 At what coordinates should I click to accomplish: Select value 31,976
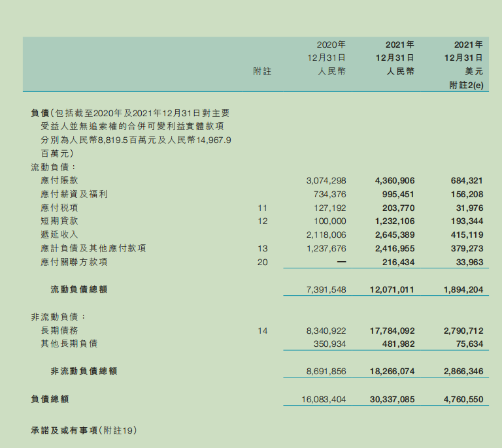tap(469, 208)
